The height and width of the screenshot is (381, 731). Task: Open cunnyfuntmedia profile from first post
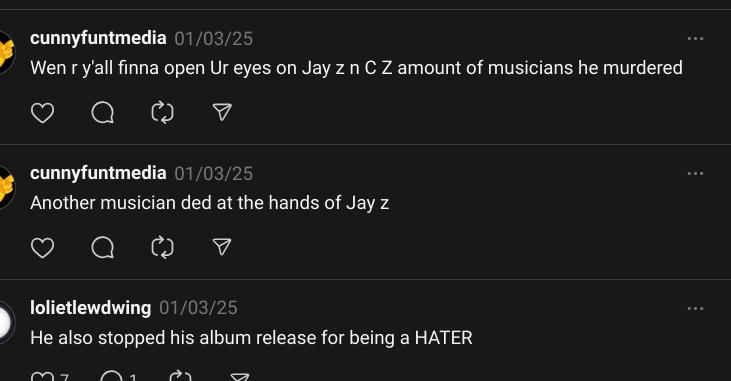98,38
